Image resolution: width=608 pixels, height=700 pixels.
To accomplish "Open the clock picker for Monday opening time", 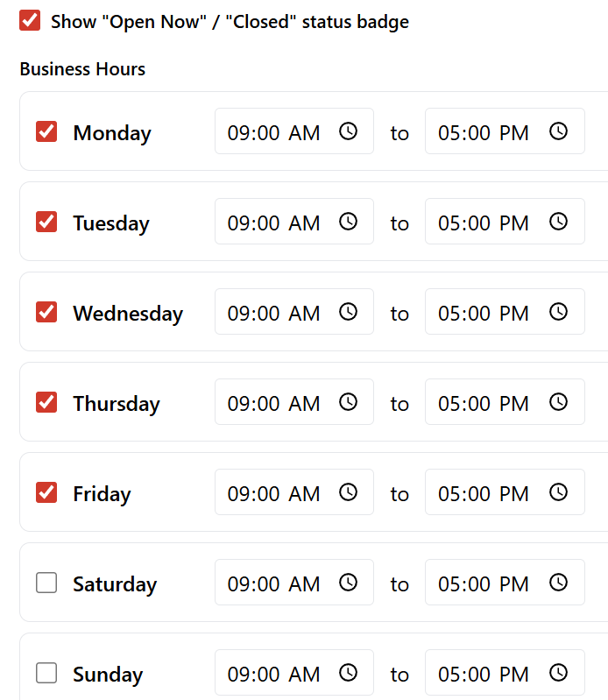I will 349,131.
